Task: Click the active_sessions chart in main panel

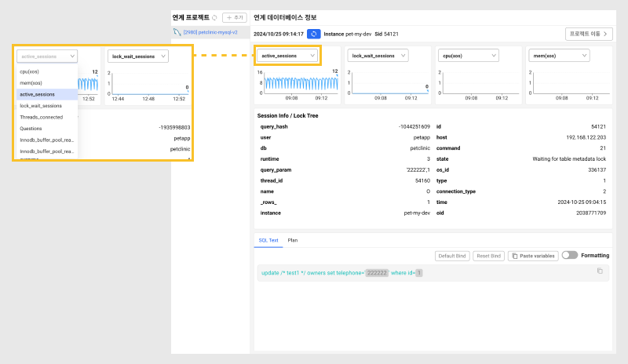Action: (299, 83)
